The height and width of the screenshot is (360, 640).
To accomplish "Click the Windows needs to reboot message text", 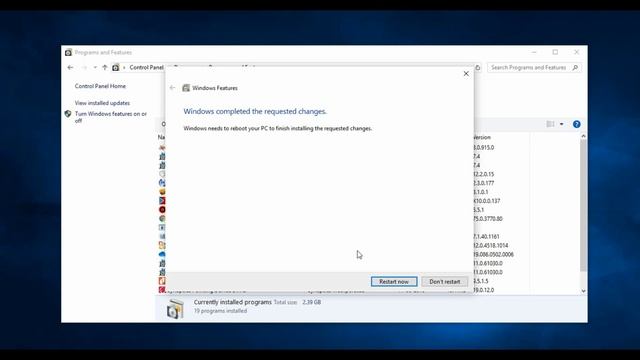I will click(x=278, y=128).
